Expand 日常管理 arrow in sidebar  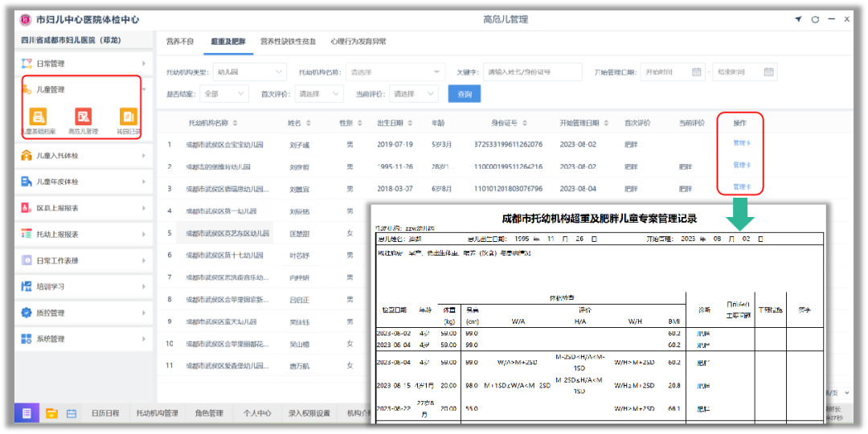tap(144, 63)
